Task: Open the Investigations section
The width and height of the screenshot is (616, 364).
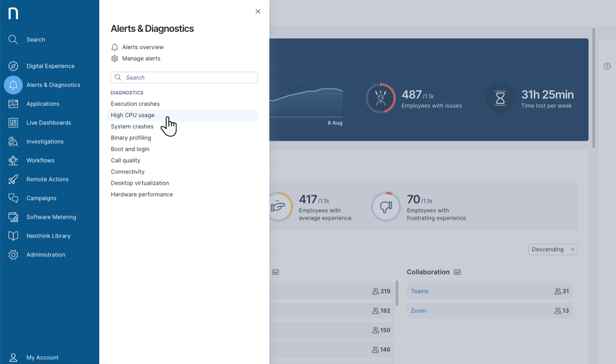Action: 45,141
